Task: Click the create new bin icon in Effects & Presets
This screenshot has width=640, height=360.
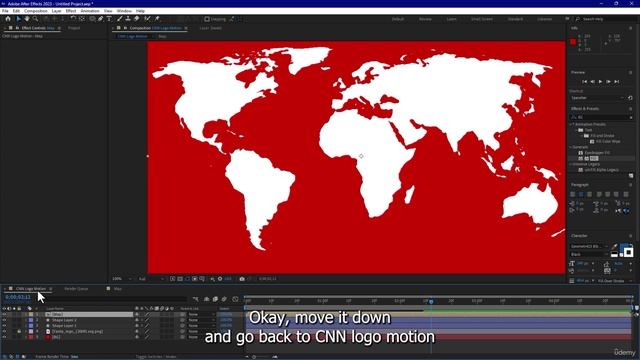Action: pyautogui.click(x=631, y=176)
